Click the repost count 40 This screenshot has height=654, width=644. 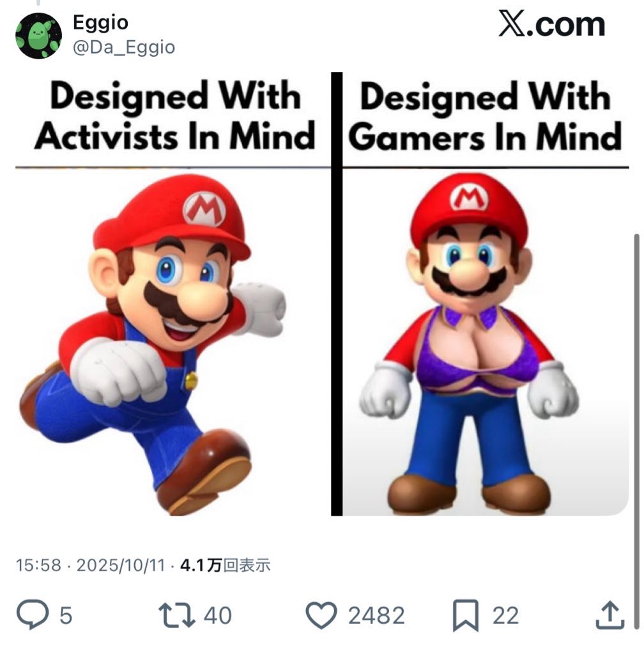click(x=217, y=616)
